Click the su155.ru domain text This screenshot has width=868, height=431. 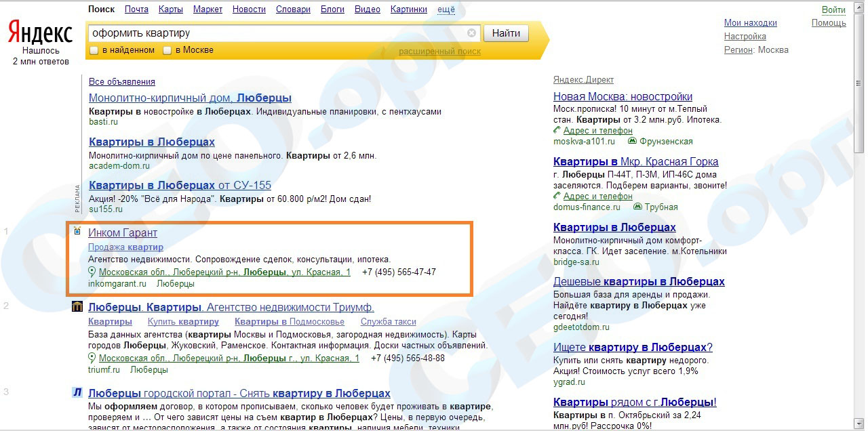[106, 209]
